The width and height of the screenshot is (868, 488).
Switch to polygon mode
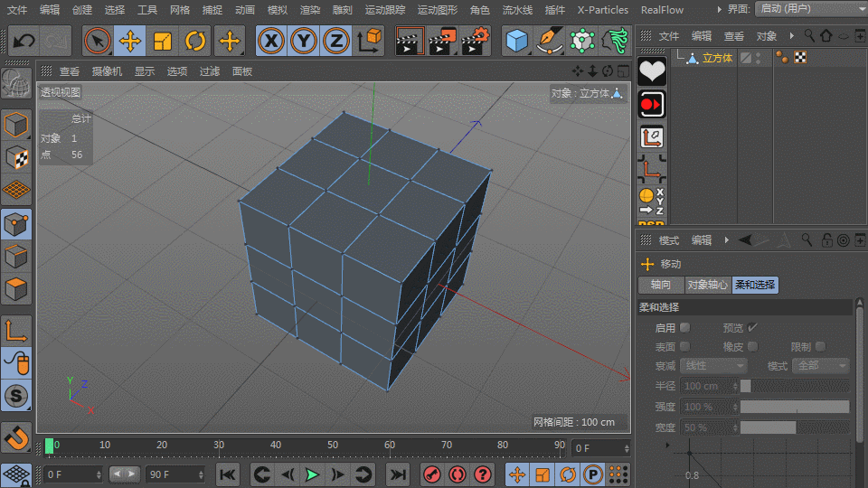point(16,289)
